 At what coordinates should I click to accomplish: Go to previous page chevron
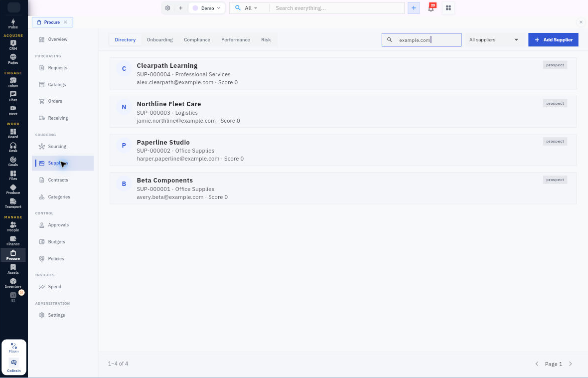pos(537,364)
